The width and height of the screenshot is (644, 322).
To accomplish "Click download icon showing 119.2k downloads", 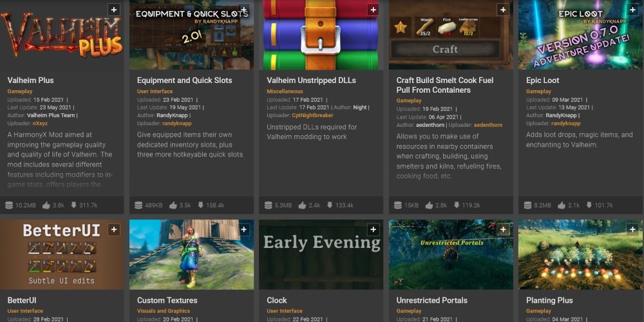I will click(457, 205).
